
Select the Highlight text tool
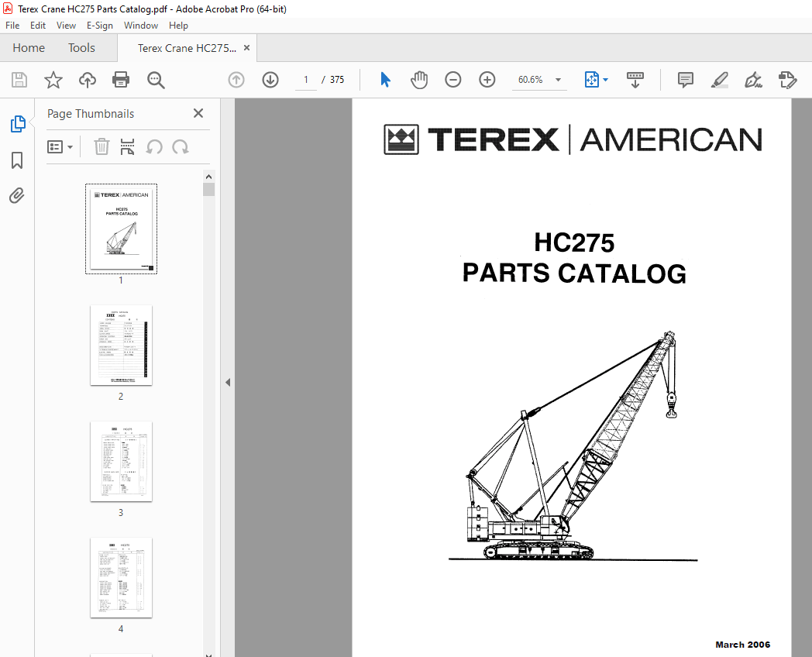(x=720, y=80)
